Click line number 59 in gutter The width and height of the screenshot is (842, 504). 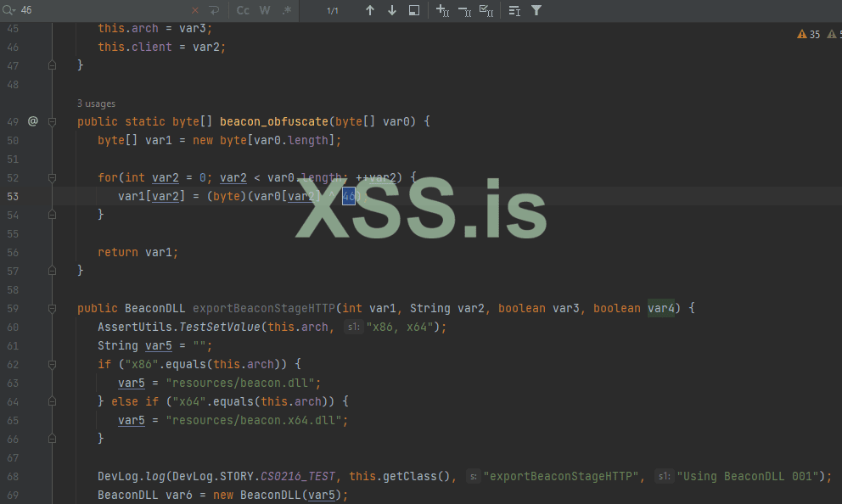coord(13,309)
